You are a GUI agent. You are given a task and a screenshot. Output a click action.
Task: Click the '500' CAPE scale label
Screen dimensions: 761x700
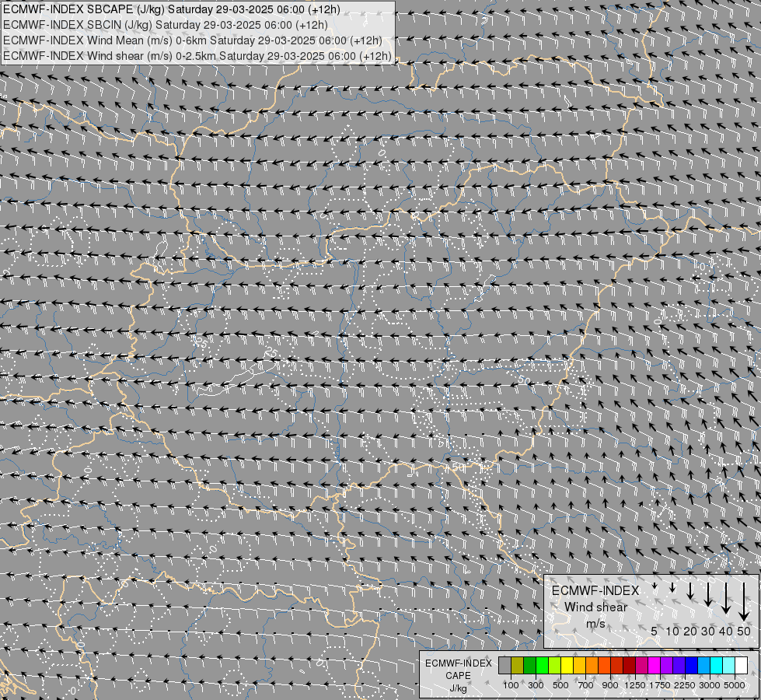pos(560,685)
